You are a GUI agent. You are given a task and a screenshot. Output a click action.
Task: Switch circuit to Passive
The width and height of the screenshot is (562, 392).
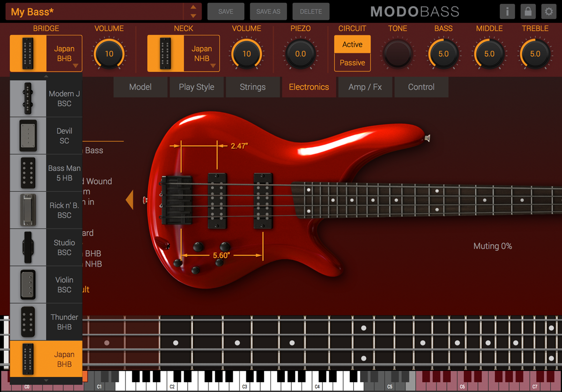[352, 63]
